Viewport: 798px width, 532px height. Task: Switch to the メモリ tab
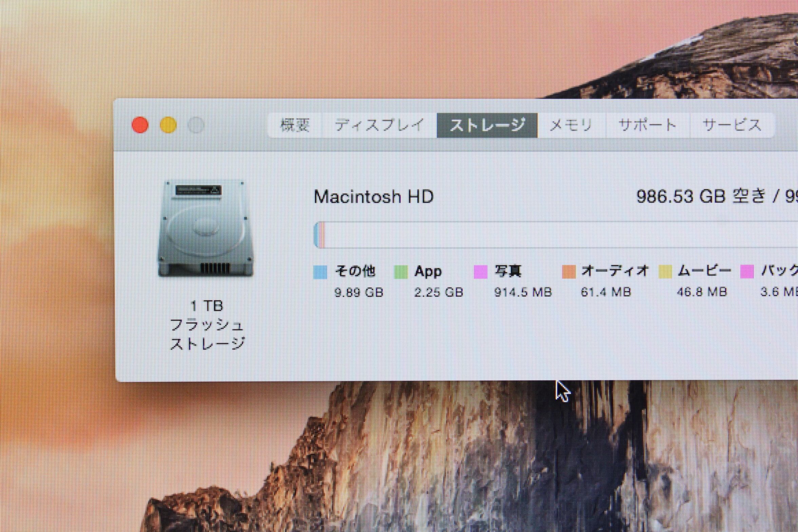(x=571, y=125)
